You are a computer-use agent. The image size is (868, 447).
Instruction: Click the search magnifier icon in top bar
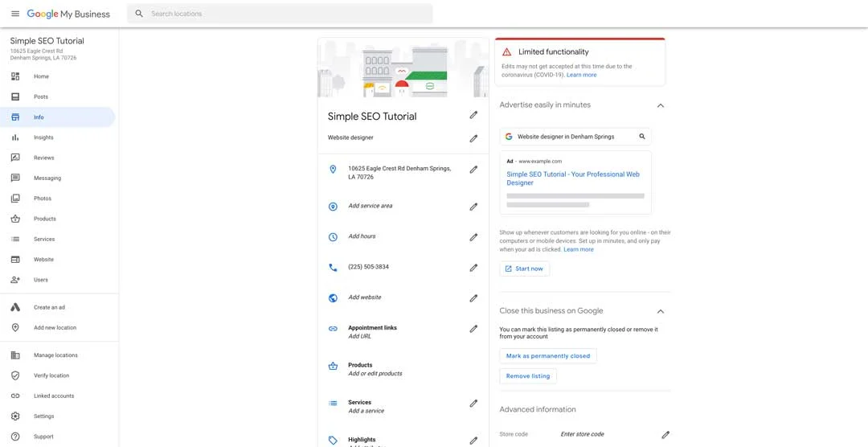139,14
